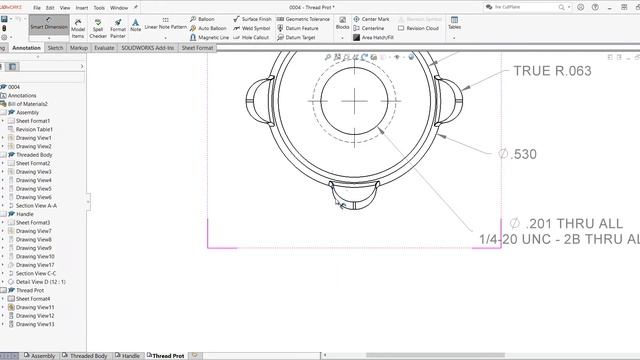Viewport: 640px width, 360px height.
Task: Expand Section View A-A tree node
Action: point(3,206)
